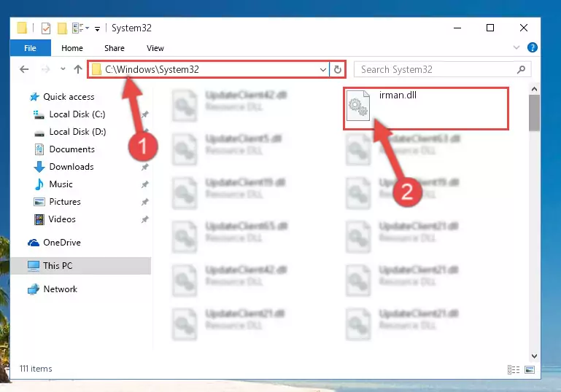Click the pin icon beside Downloads
The height and width of the screenshot is (392, 561).
[144, 167]
